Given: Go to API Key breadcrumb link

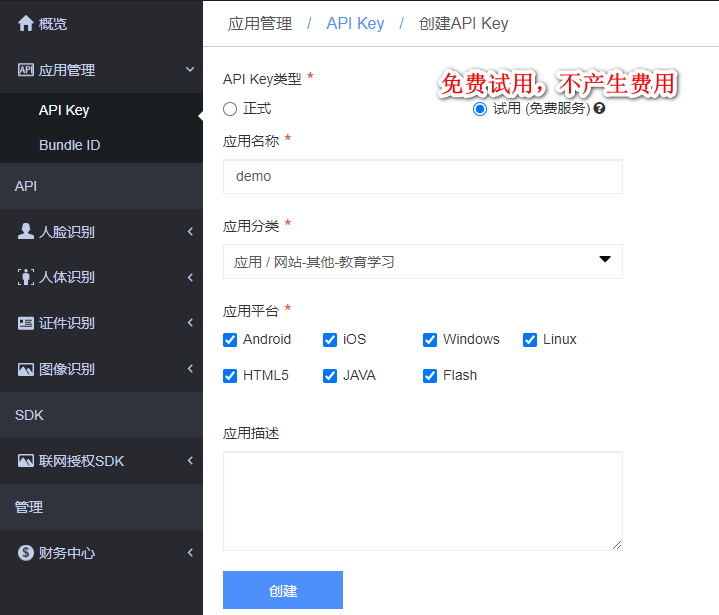Looking at the screenshot, I should tap(355, 23).
